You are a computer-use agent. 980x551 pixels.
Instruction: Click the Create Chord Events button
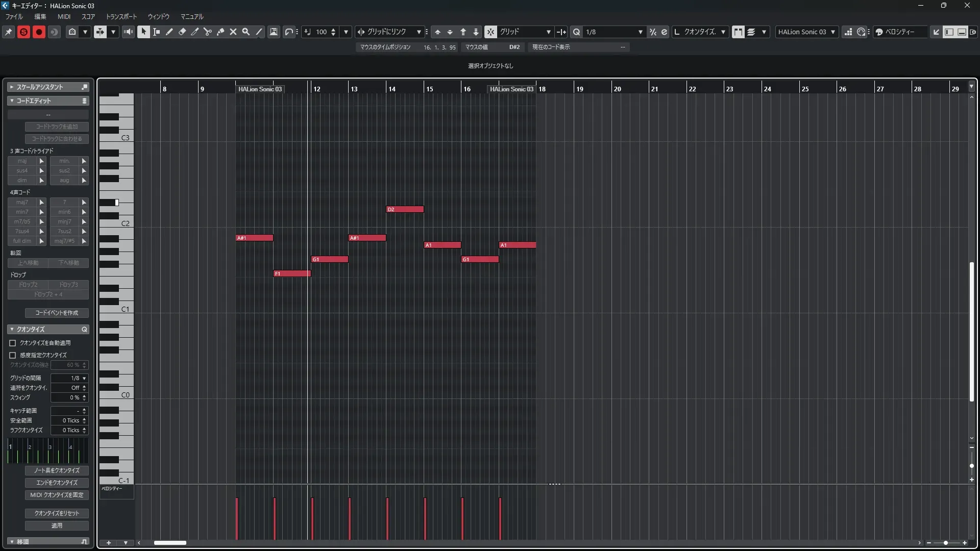[x=57, y=313]
